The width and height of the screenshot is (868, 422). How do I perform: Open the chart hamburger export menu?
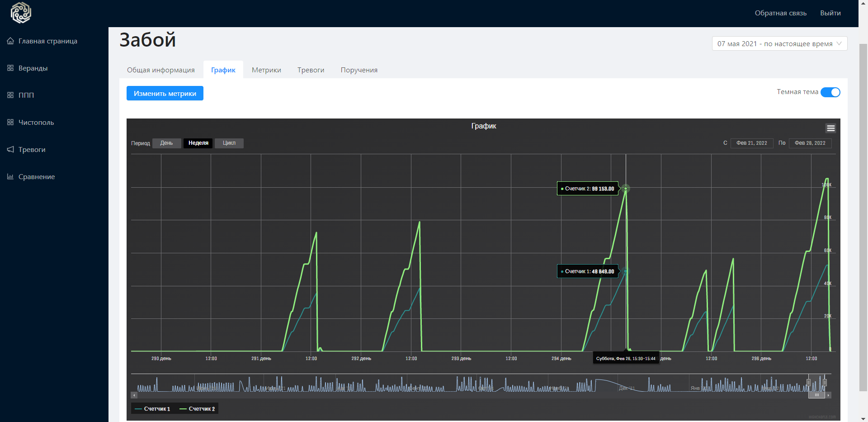(830, 128)
